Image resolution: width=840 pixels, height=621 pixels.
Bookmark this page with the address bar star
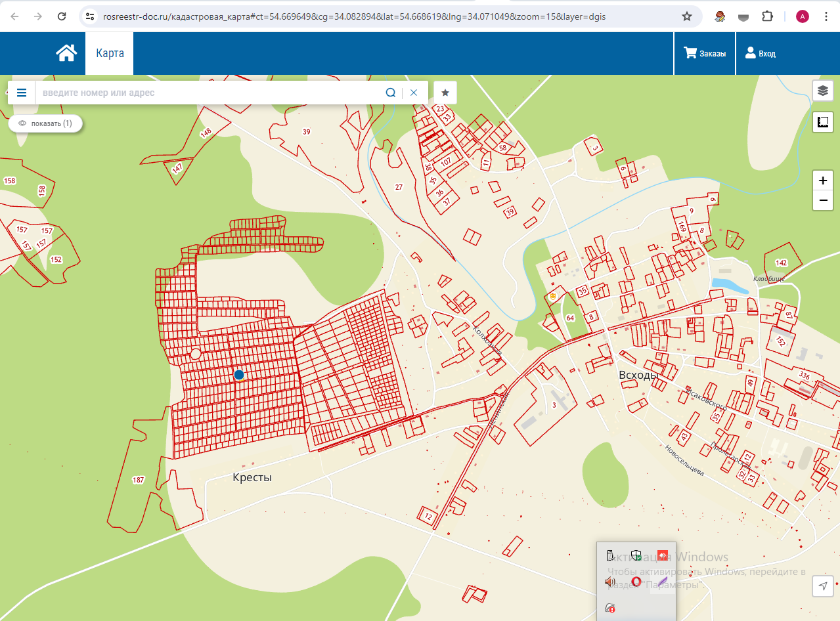[x=687, y=16]
